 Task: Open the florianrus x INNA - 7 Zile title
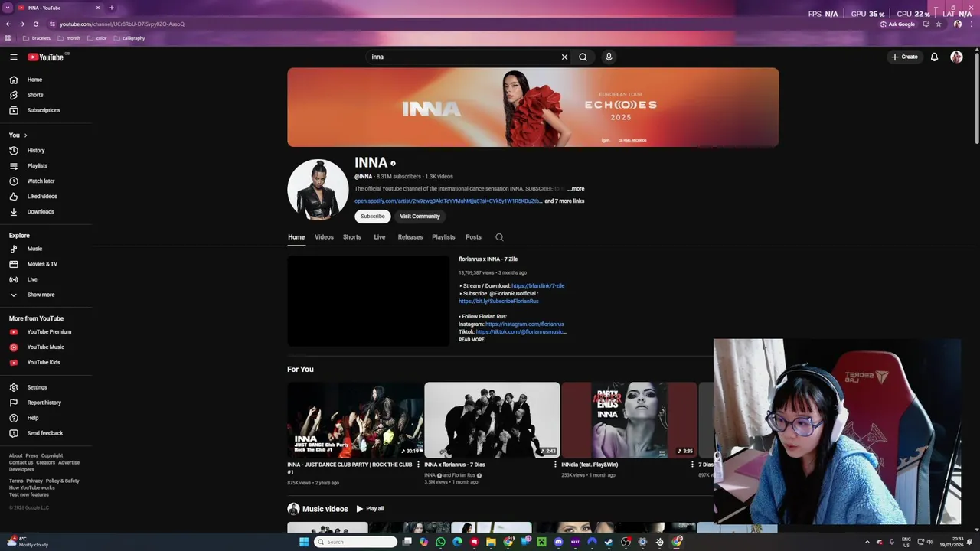(488, 259)
